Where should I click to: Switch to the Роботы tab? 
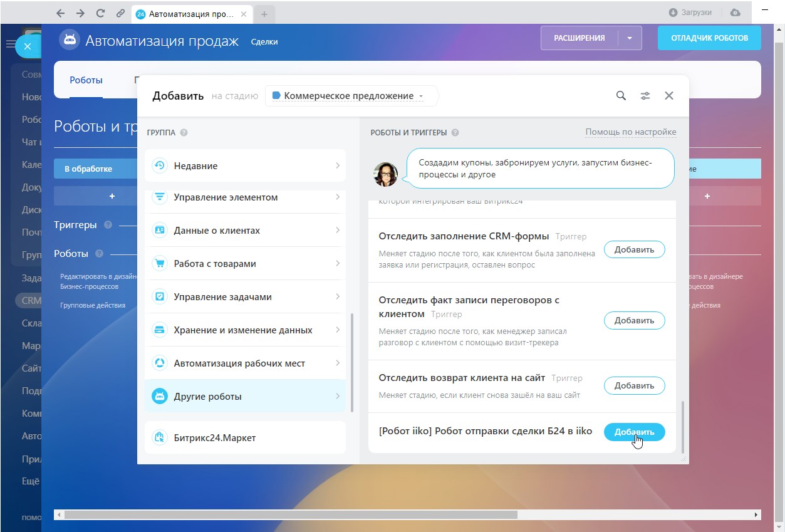pos(86,80)
